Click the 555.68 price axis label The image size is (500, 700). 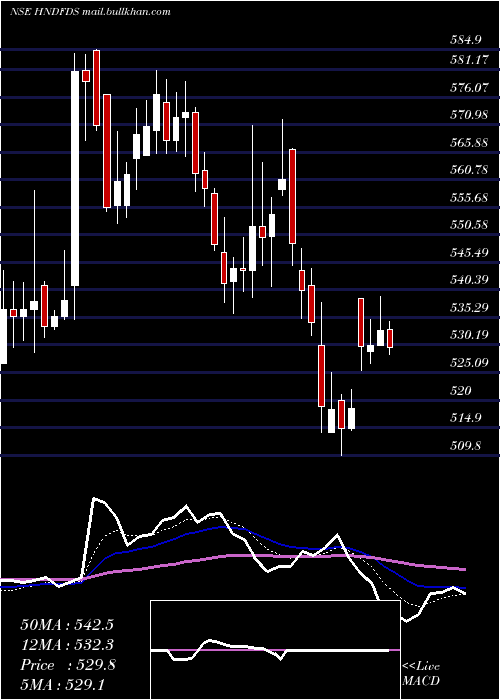click(469, 197)
